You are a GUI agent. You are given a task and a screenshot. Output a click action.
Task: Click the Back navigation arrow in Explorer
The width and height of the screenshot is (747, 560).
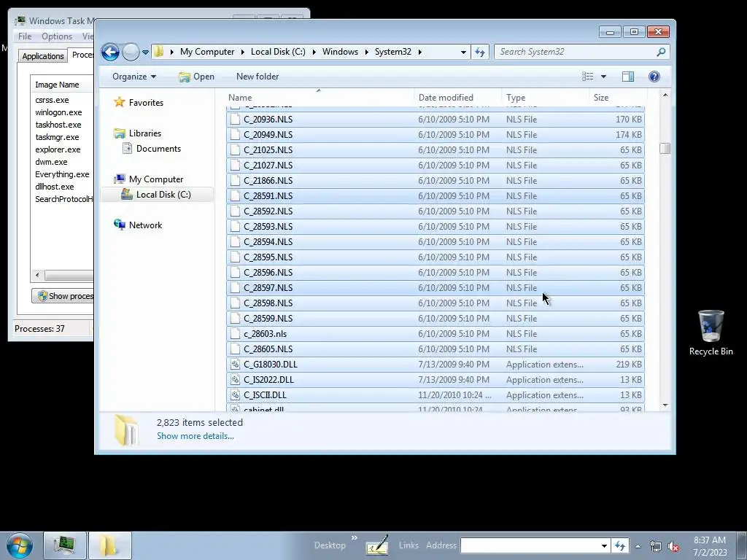tap(110, 52)
